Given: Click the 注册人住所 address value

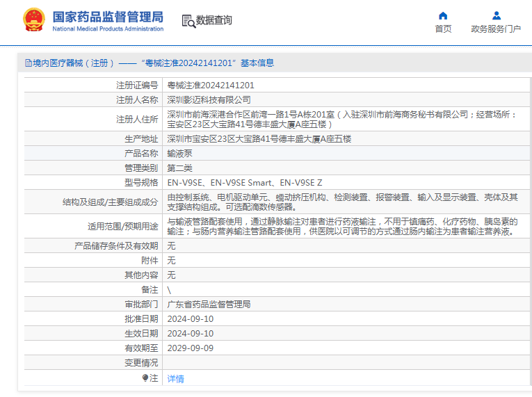Looking at the screenshot, I should coord(342,120).
